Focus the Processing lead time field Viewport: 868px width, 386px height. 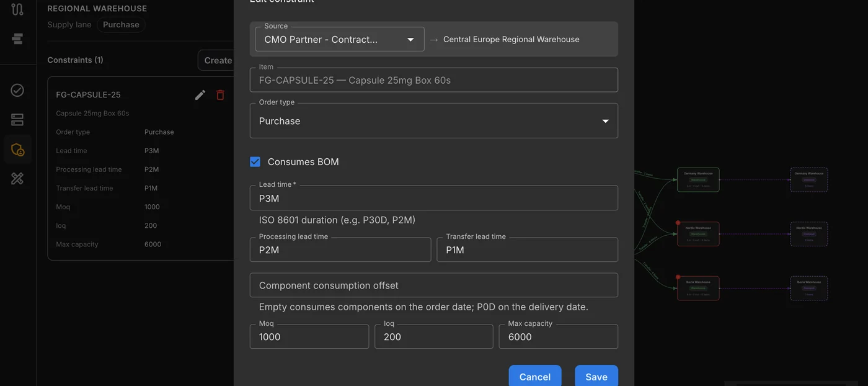click(x=340, y=250)
